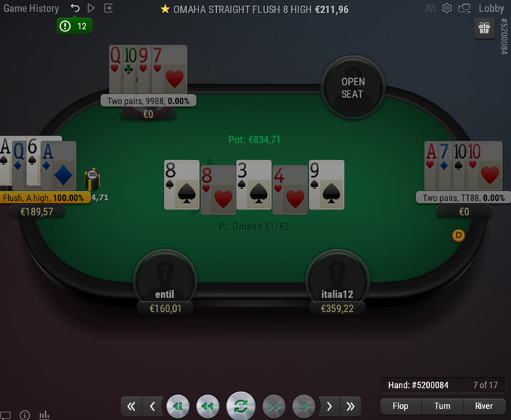Click the info circle icon bottom left
Screen dimensions: 511x420
pos(25,415)
